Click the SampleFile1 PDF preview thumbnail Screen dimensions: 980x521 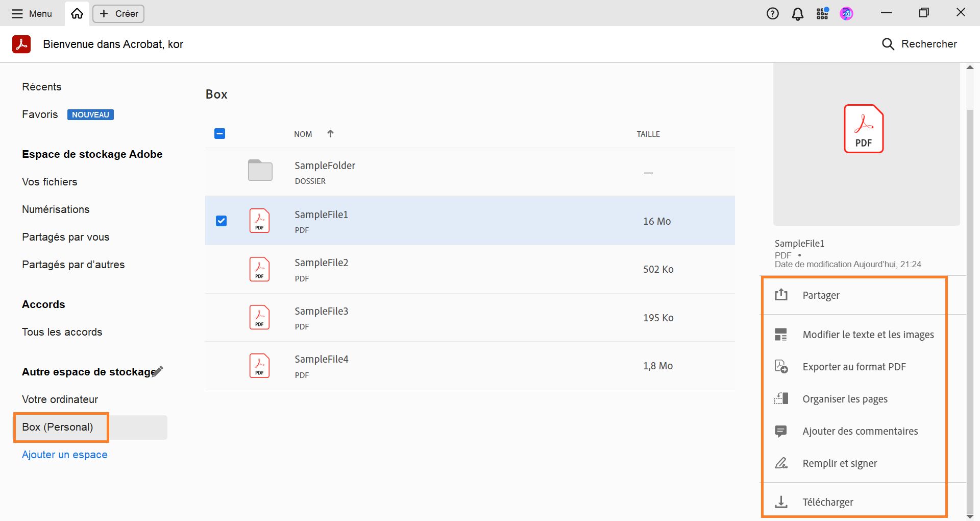[864, 129]
